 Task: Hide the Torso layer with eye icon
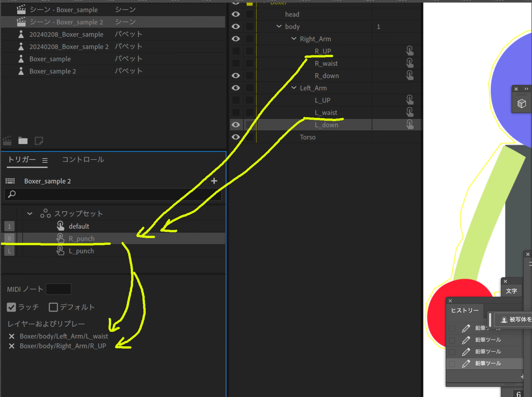point(236,137)
